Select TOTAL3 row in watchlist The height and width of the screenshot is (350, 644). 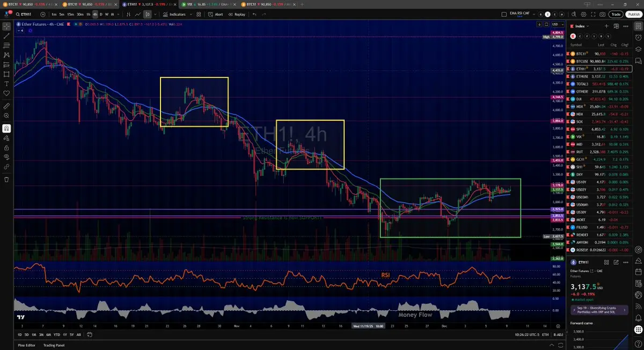click(599, 84)
